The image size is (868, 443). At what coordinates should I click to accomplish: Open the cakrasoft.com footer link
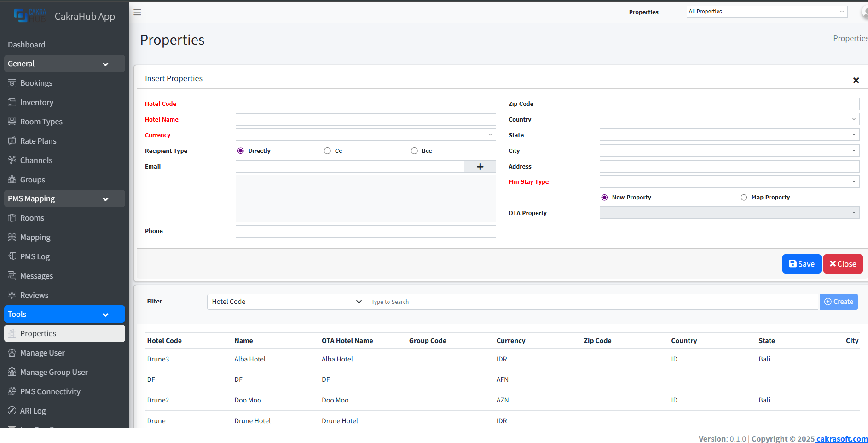[x=842, y=439]
